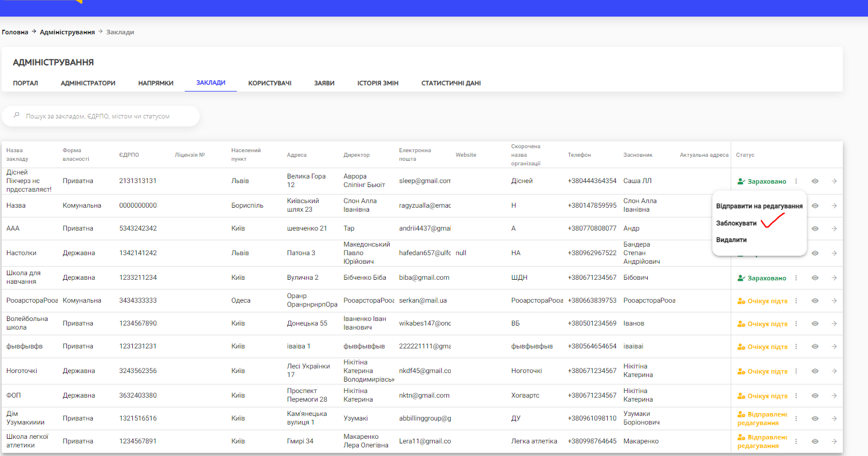The image size is (868, 456).
Task: Click the arrow icon on Волейбольна школа row
Action: [834, 323]
